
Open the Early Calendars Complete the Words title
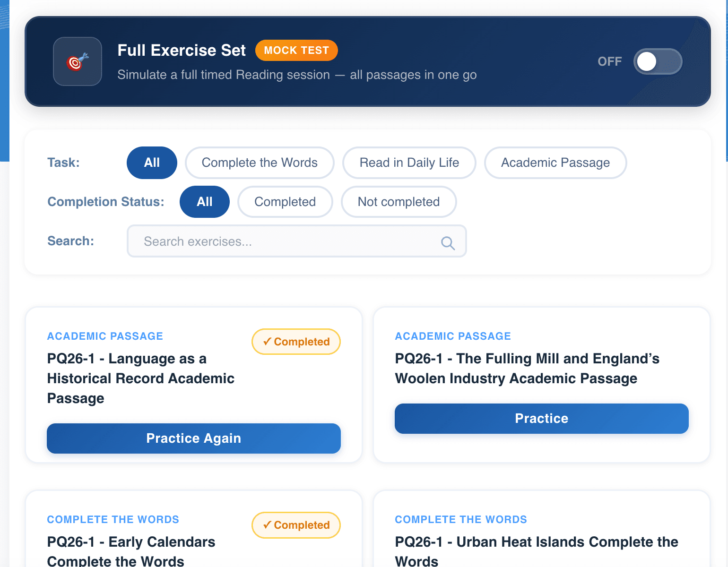click(x=131, y=551)
